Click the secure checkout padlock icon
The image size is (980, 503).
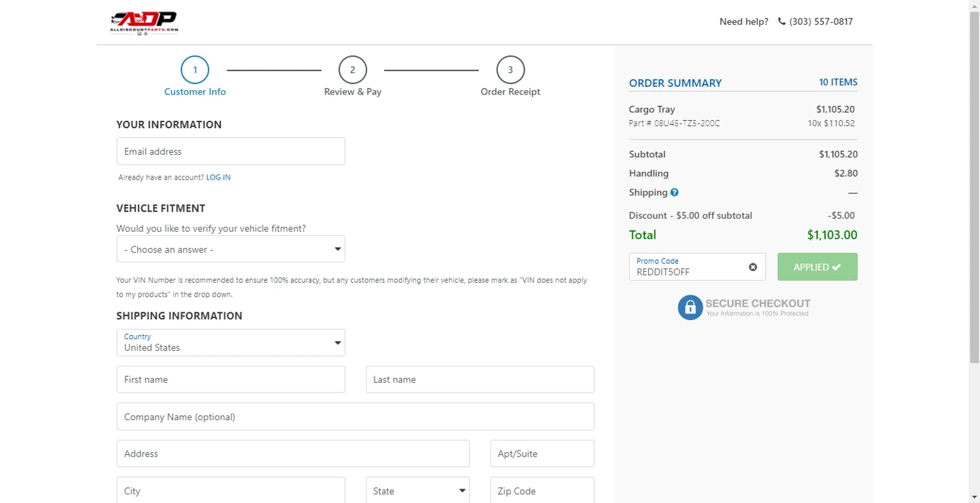tap(690, 308)
